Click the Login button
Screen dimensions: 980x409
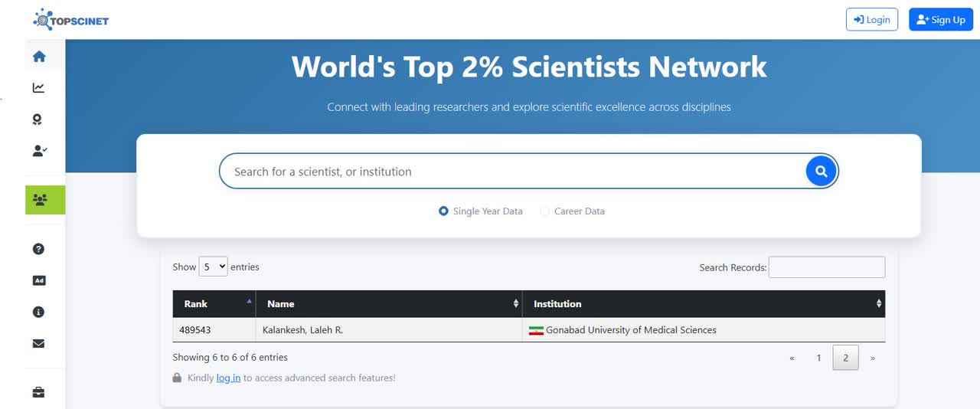871,20
